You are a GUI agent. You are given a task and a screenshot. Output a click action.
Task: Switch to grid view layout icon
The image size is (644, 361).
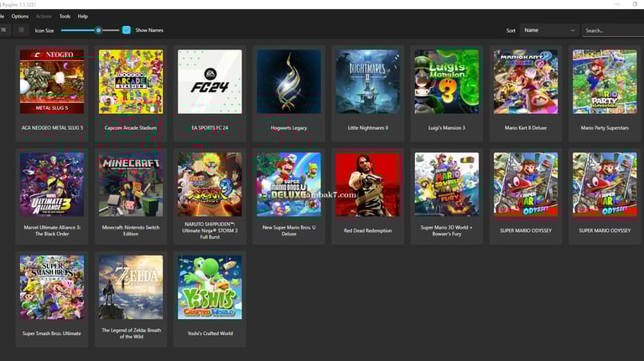tap(21, 30)
